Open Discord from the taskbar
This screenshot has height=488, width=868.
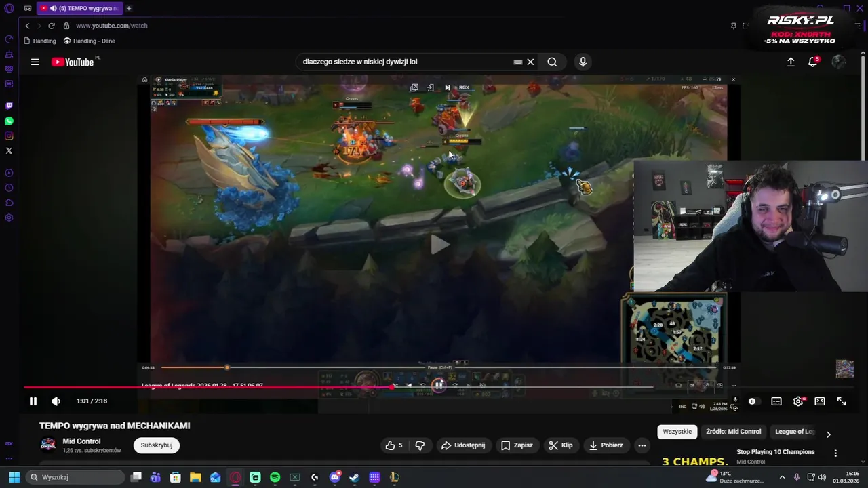pyautogui.click(x=334, y=477)
